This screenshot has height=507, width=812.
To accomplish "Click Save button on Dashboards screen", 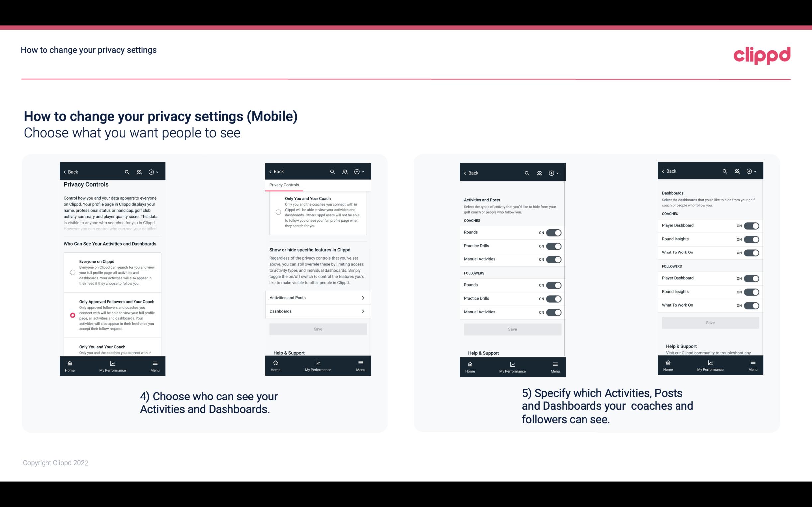I will (x=710, y=322).
